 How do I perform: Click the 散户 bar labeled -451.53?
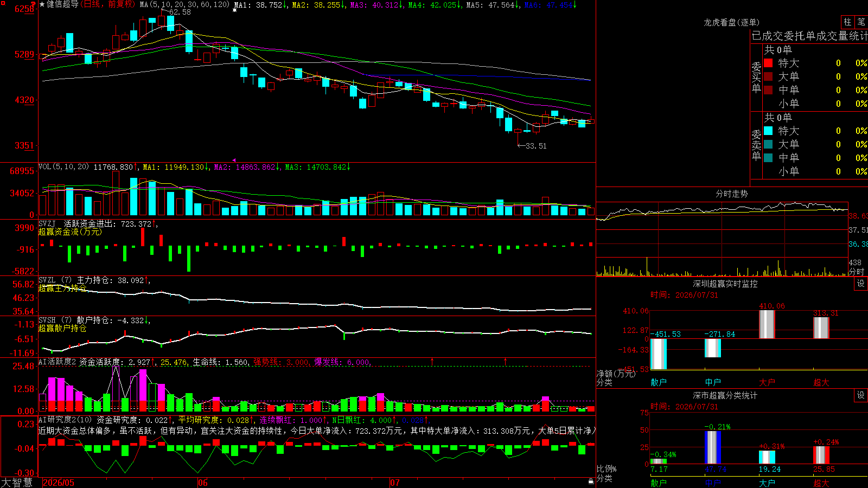pyautogui.click(x=659, y=354)
